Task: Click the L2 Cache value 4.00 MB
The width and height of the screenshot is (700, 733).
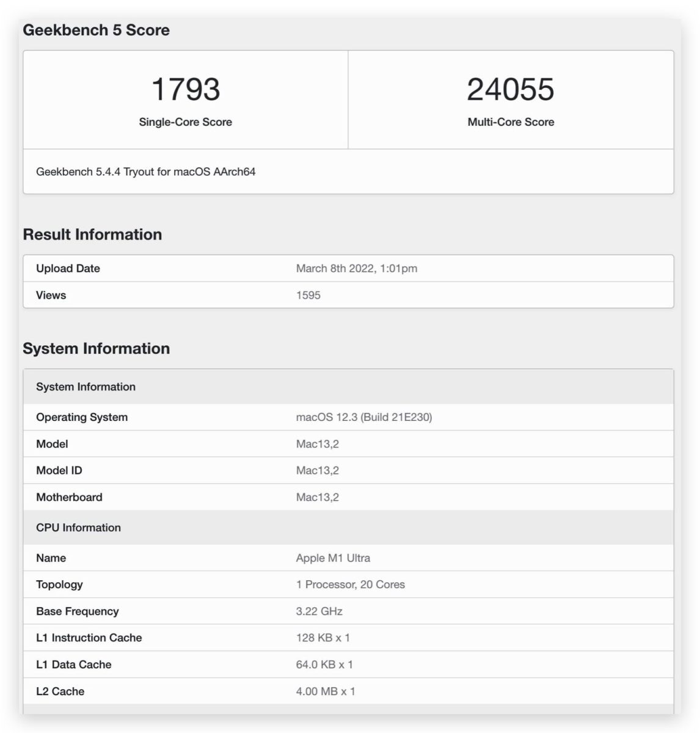Action: click(325, 691)
